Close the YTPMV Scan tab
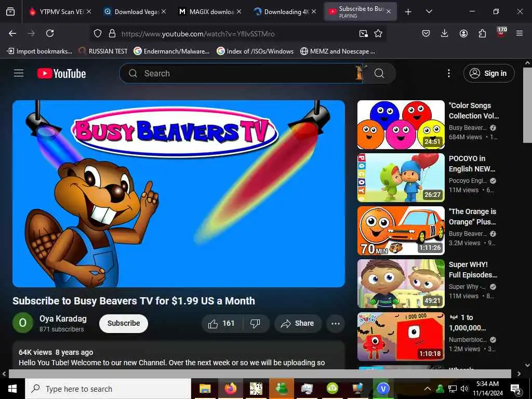532x399 pixels. pyautogui.click(x=89, y=11)
